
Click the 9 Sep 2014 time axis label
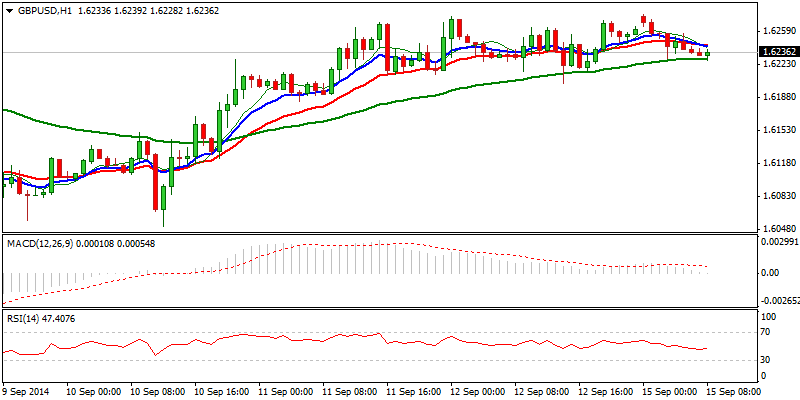[x=25, y=393]
